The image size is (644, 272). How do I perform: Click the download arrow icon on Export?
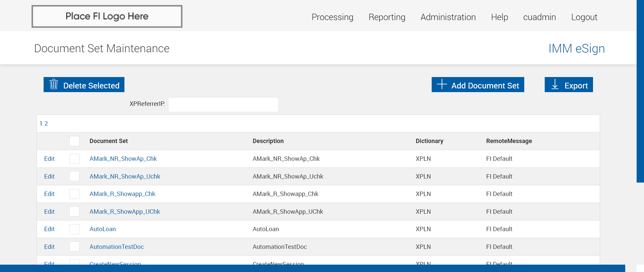(555, 84)
